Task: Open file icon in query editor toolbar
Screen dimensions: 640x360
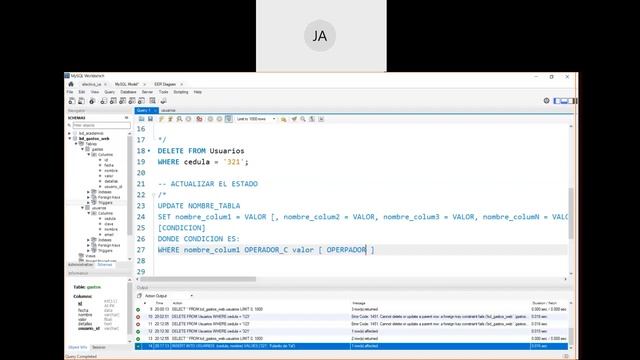Action: pyautogui.click(x=141, y=119)
